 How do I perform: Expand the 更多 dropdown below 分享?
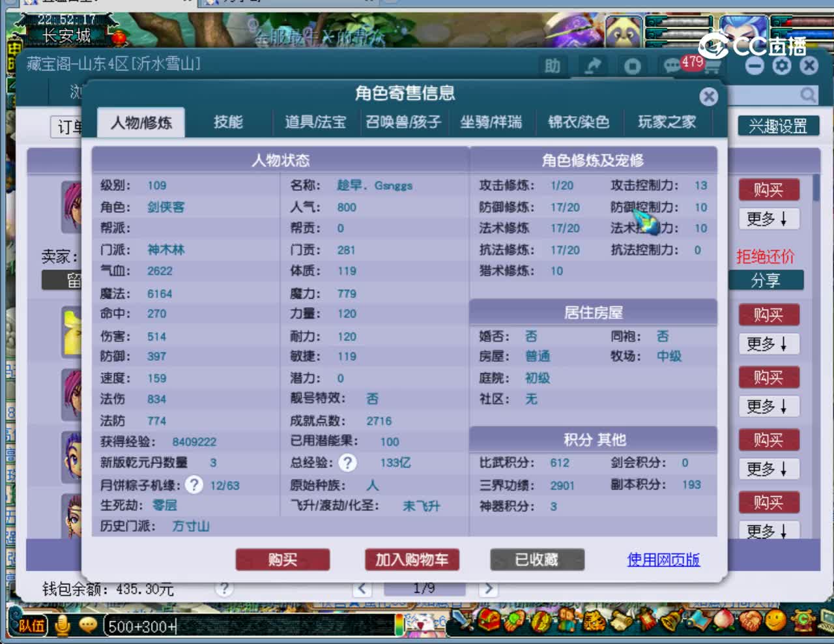pos(769,344)
